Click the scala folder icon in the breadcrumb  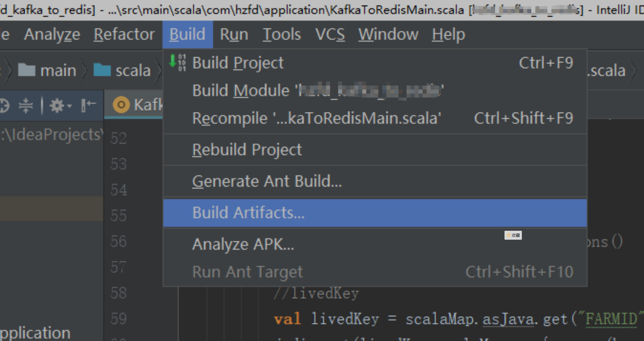pyautogui.click(x=102, y=70)
